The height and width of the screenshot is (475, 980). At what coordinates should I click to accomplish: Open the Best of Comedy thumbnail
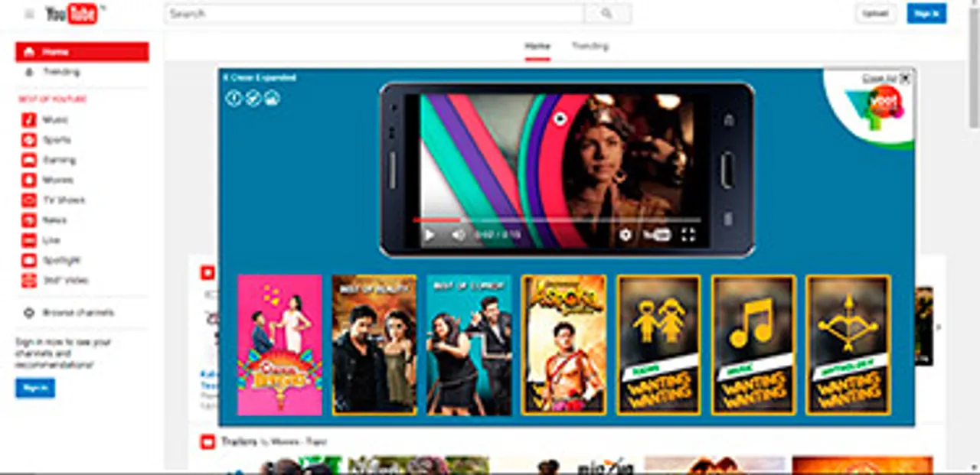click(469, 345)
